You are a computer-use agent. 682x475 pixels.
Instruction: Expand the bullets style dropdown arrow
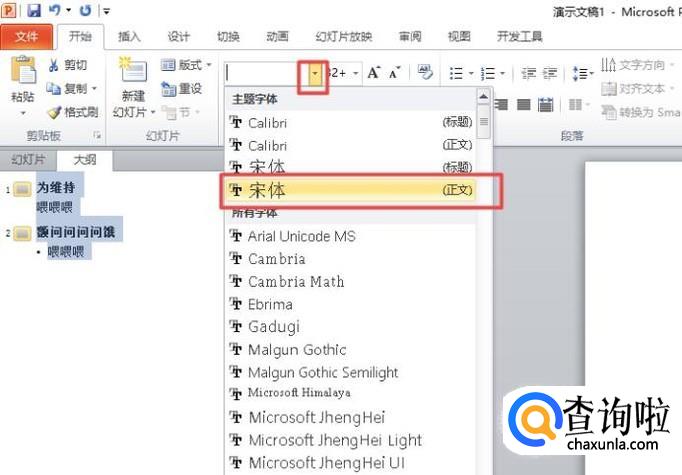tap(471, 73)
